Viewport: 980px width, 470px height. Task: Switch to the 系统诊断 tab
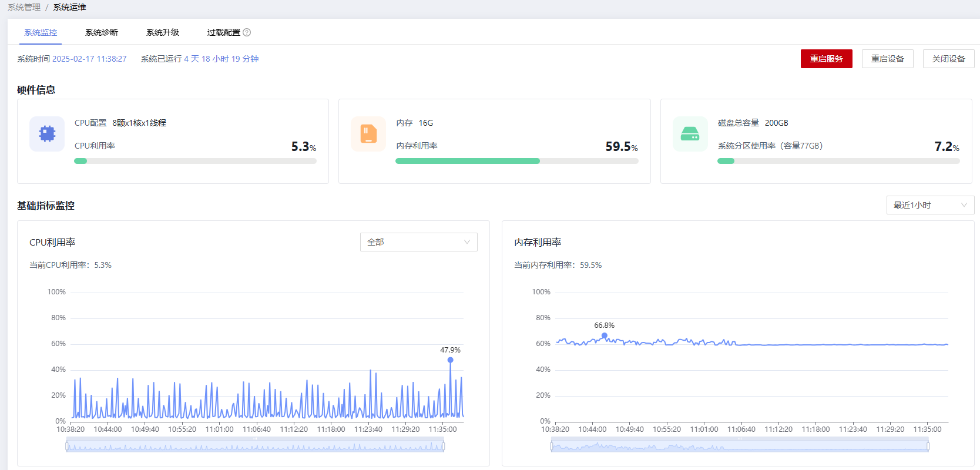tap(102, 32)
